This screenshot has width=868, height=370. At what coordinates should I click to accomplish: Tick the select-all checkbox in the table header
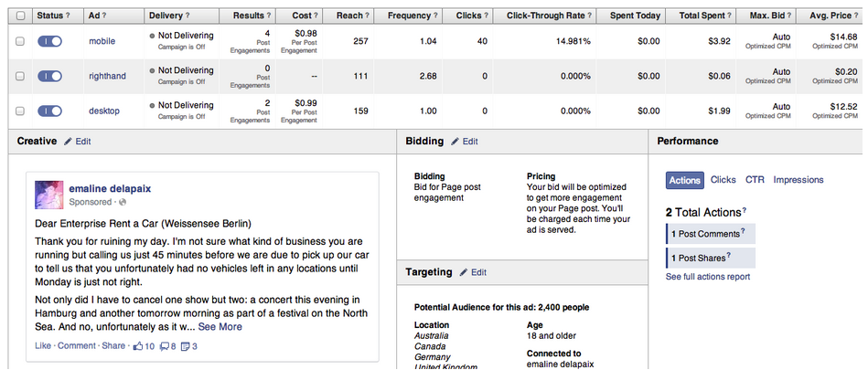(x=20, y=16)
